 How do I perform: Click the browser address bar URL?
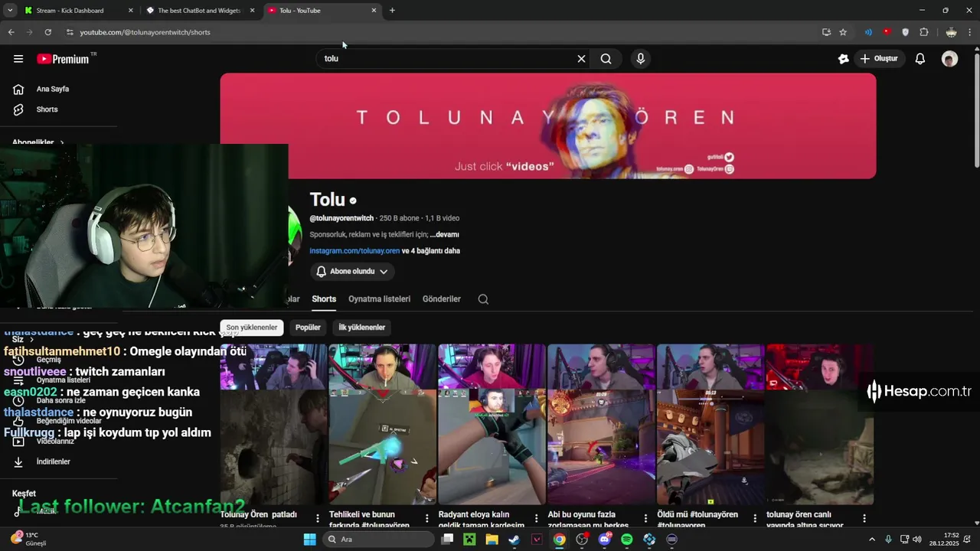click(145, 32)
